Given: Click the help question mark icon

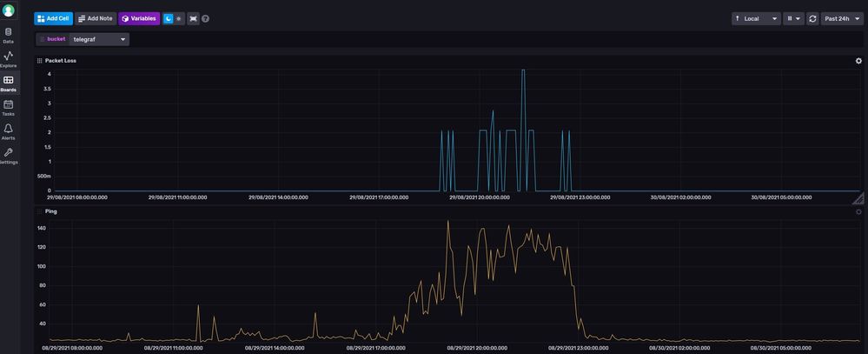Looking at the screenshot, I should pyautogui.click(x=205, y=18).
